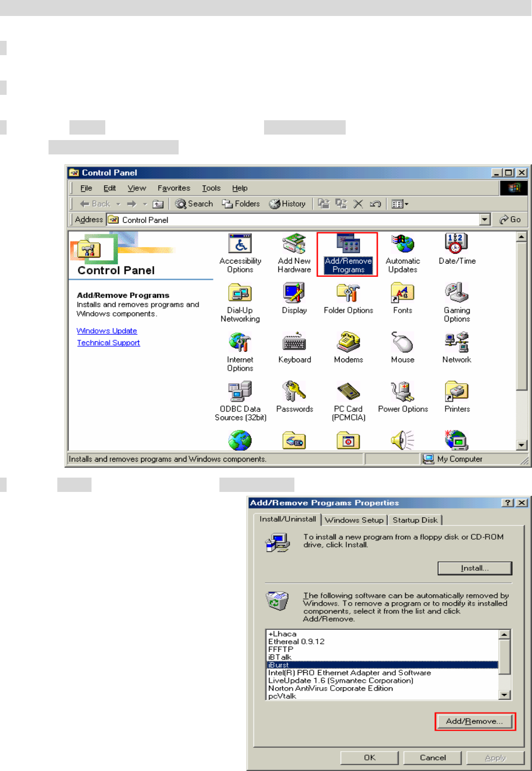
Task: Open Modems icon
Action: click(x=348, y=347)
